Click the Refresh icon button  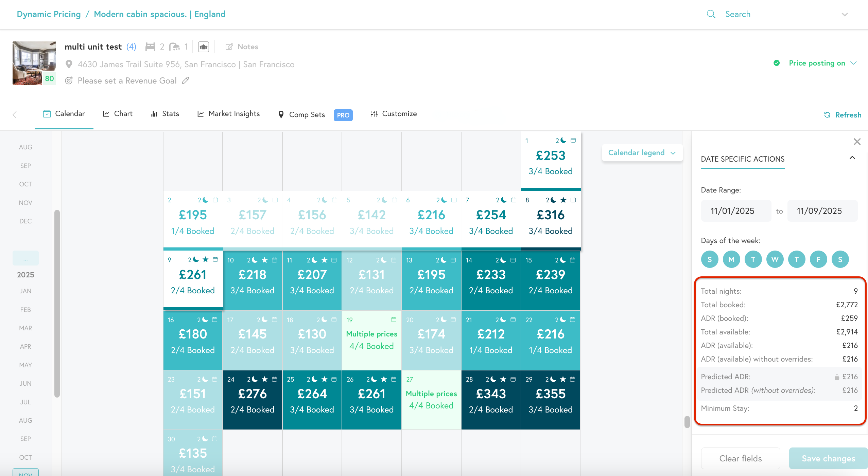pyautogui.click(x=827, y=115)
